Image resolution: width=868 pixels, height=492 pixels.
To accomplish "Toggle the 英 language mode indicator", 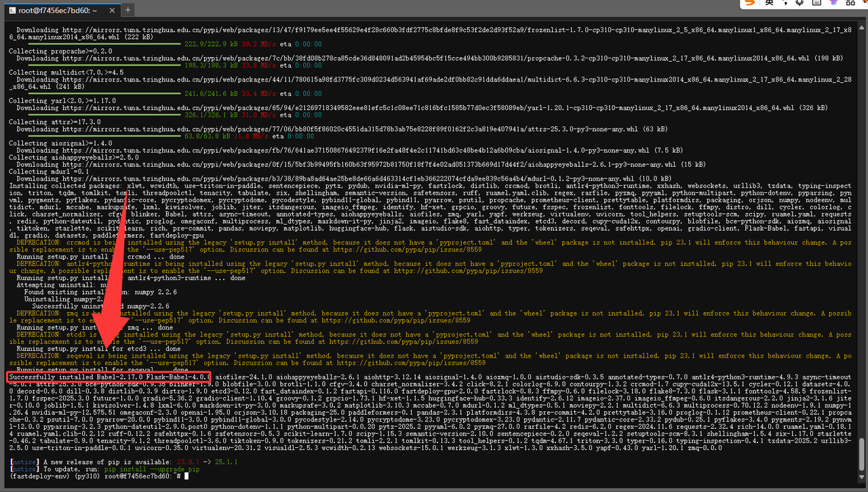I will (x=769, y=3).
